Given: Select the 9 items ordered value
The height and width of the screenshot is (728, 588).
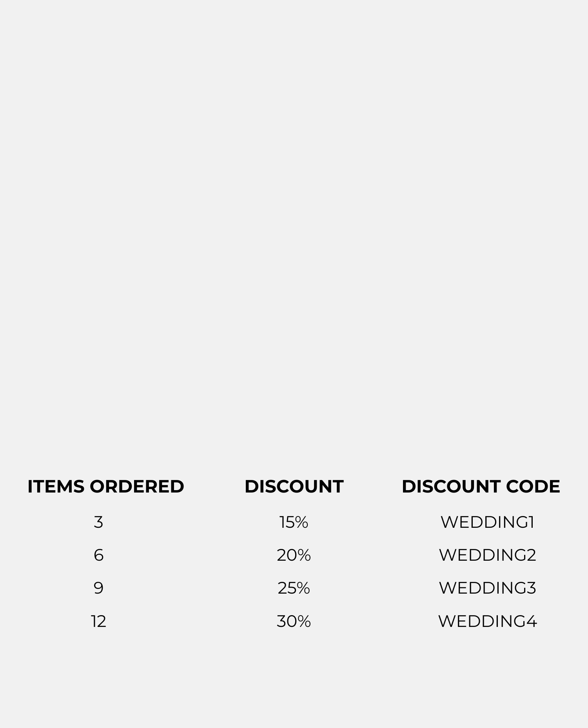Looking at the screenshot, I should (98, 588).
